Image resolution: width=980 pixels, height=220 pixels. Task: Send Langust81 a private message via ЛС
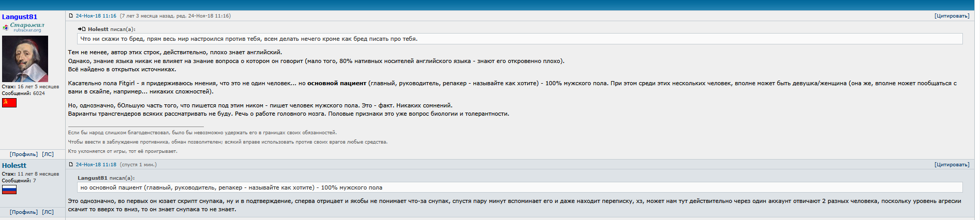(48, 154)
